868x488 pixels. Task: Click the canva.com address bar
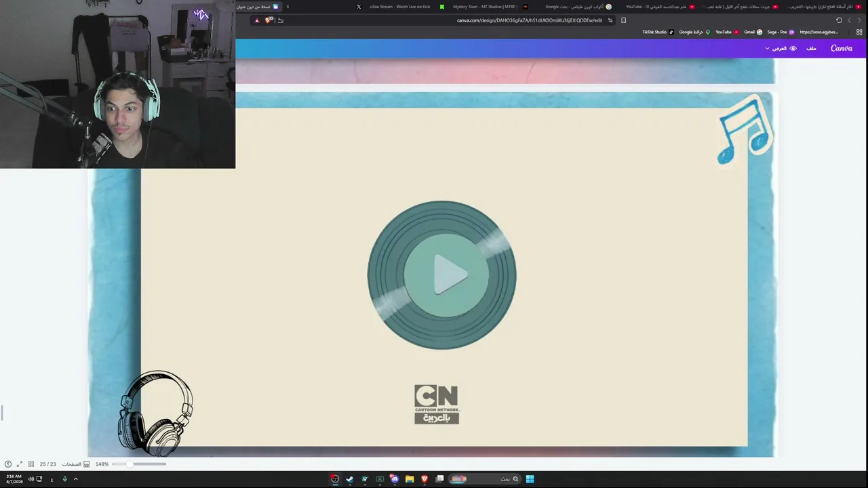(529, 20)
